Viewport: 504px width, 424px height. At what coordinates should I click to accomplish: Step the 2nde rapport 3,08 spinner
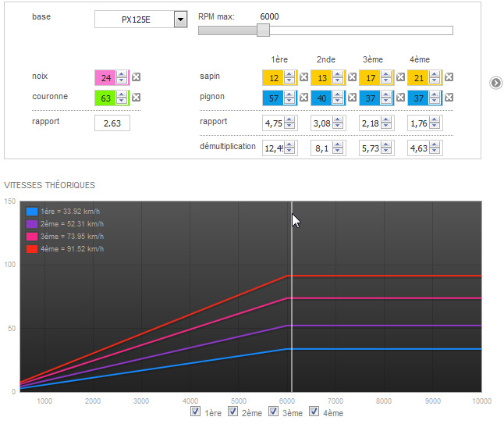pos(338,123)
